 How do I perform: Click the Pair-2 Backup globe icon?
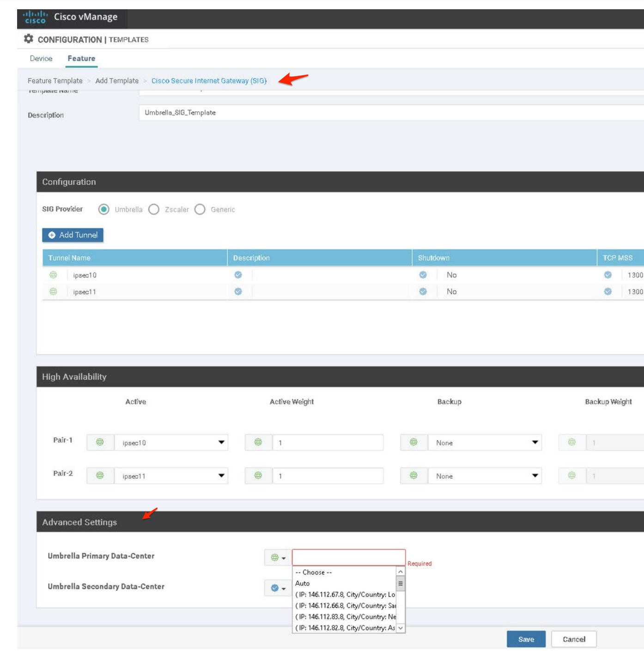[413, 475]
